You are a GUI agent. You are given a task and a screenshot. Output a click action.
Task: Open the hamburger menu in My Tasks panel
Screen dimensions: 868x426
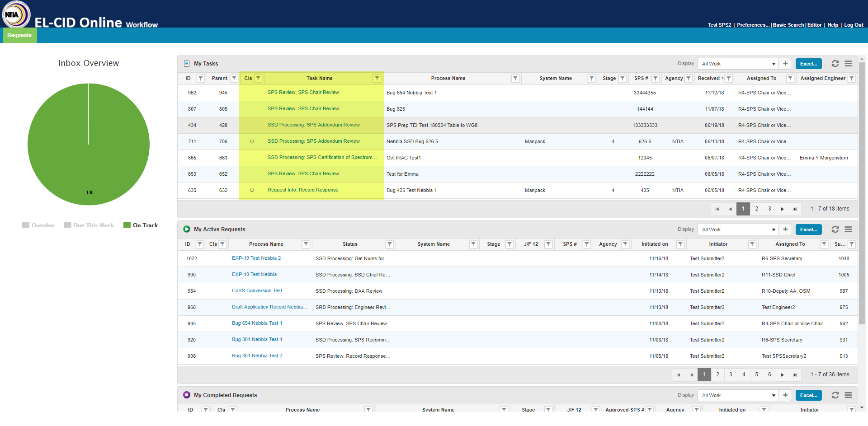click(848, 64)
